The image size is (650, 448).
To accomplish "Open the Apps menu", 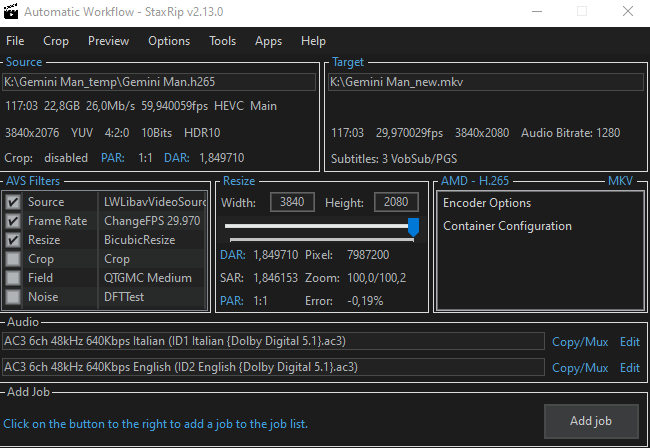I will pyautogui.click(x=268, y=41).
